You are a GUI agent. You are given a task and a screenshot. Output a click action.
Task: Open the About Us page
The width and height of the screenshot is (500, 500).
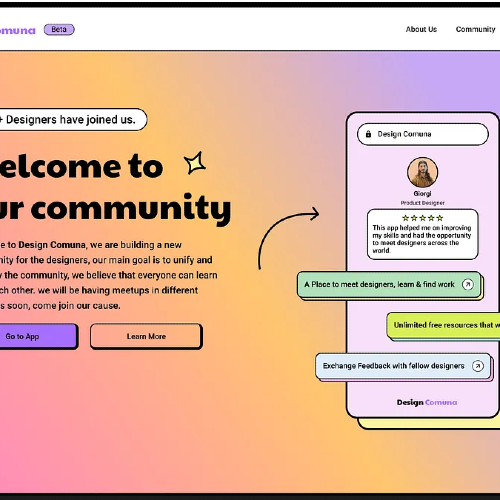421,29
